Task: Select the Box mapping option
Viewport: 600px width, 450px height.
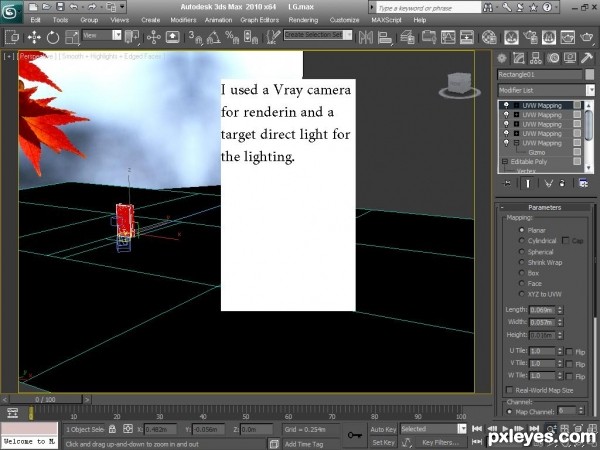Action: click(x=521, y=273)
